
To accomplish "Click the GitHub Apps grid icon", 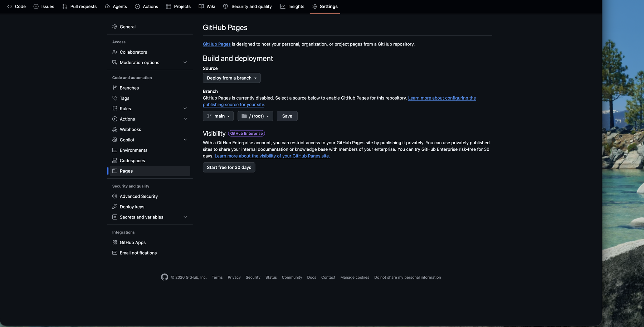I will pyautogui.click(x=115, y=243).
